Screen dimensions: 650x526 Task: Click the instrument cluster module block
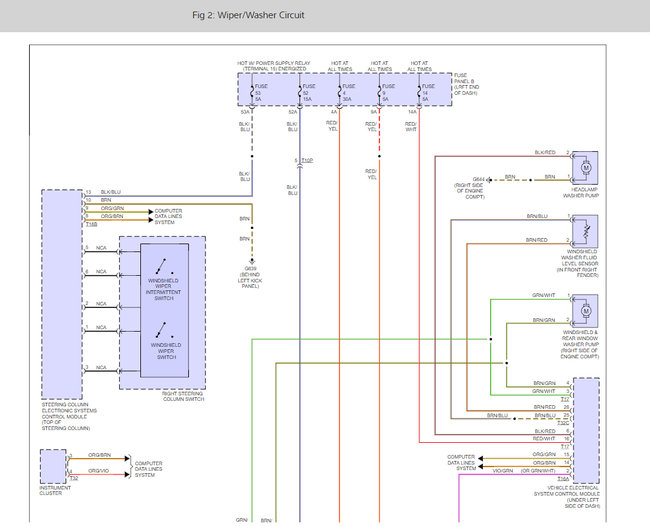pos(53,465)
